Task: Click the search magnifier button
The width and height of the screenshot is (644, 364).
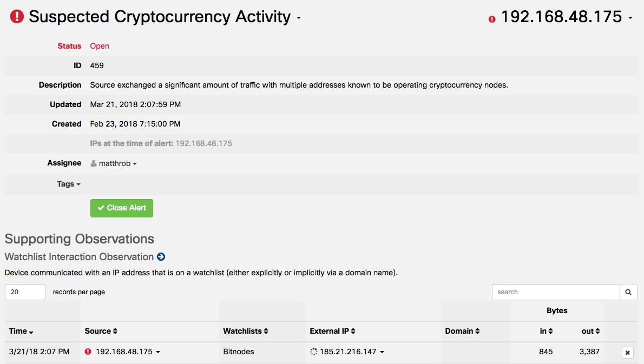Action: [x=628, y=292]
